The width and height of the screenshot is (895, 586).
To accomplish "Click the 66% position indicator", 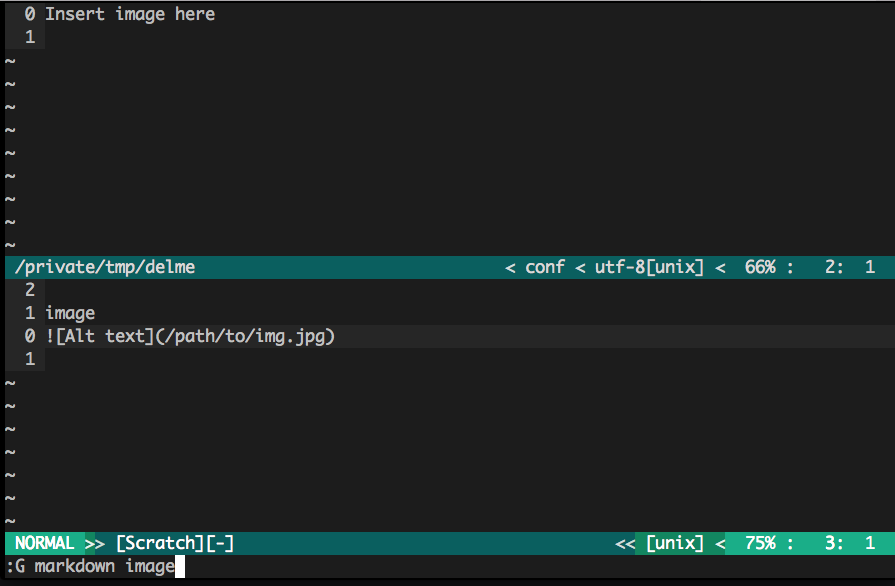I will (x=760, y=267).
